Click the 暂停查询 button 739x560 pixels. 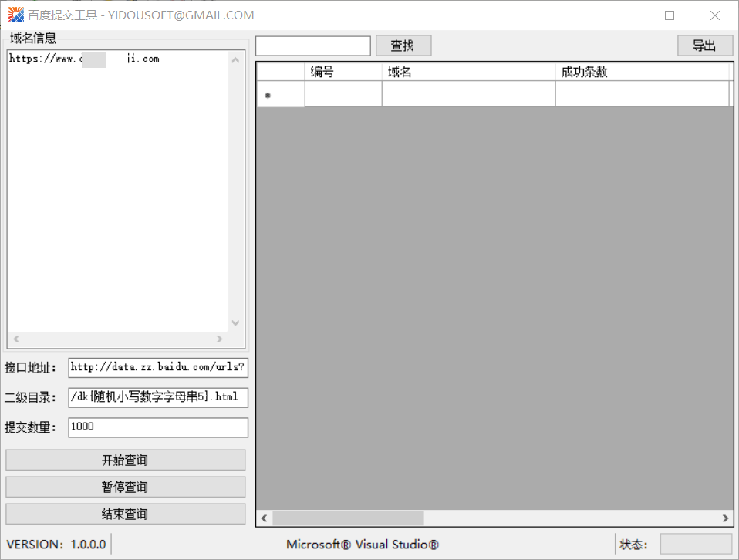tap(126, 487)
